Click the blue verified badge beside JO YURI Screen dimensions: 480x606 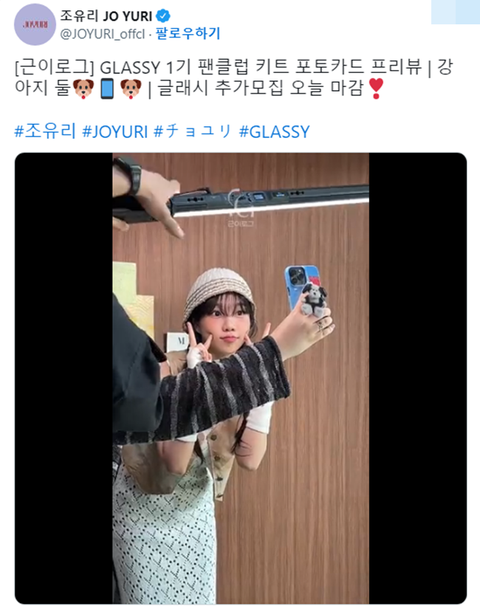[x=163, y=16]
